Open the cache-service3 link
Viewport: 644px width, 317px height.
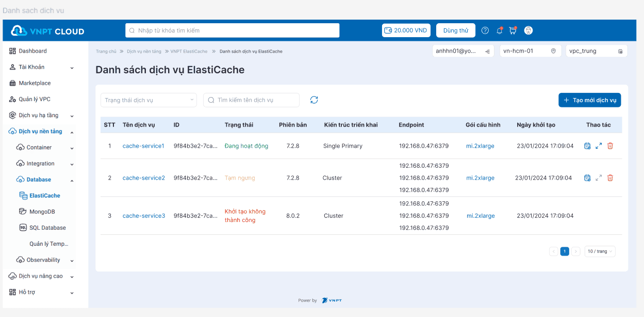point(144,216)
